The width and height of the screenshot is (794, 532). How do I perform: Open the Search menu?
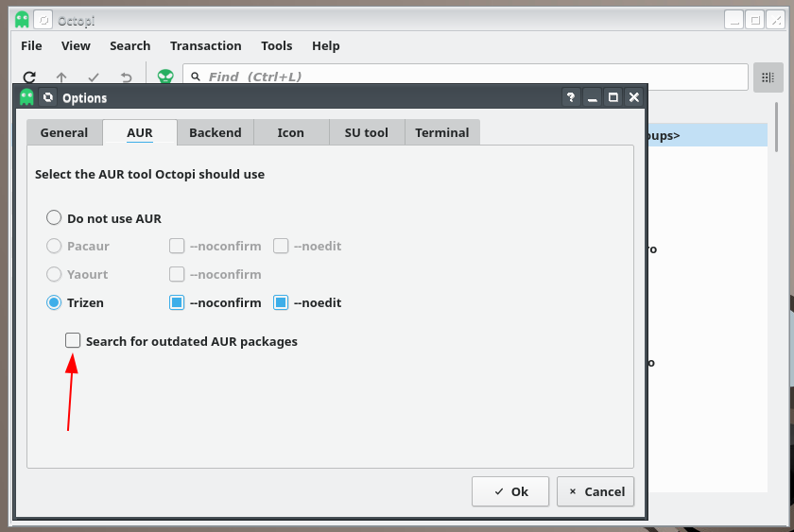(x=130, y=45)
